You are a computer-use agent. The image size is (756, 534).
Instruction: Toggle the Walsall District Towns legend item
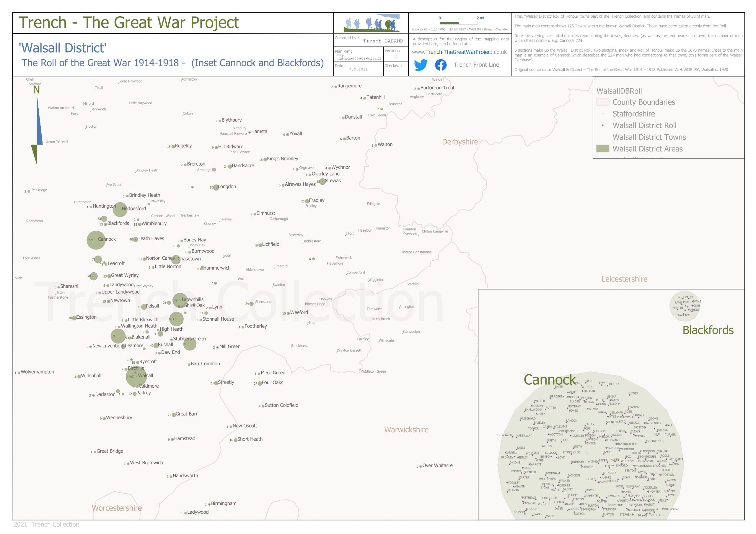click(649, 137)
